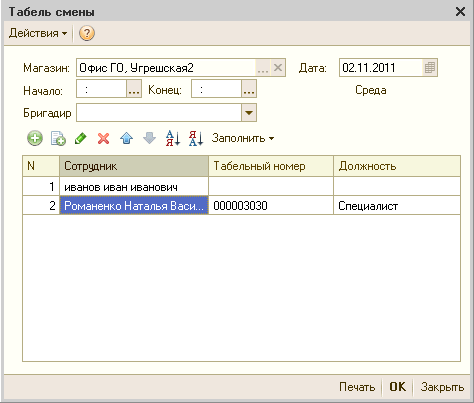Open the Заполнить dropdown menu
The width and height of the screenshot is (474, 403).
pyautogui.click(x=243, y=138)
